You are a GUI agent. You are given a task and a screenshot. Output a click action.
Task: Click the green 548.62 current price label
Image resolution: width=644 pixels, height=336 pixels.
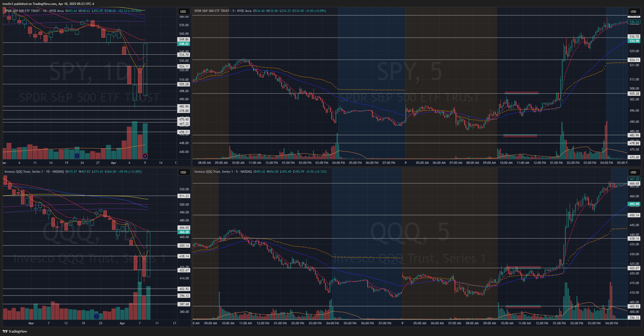(184, 44)
